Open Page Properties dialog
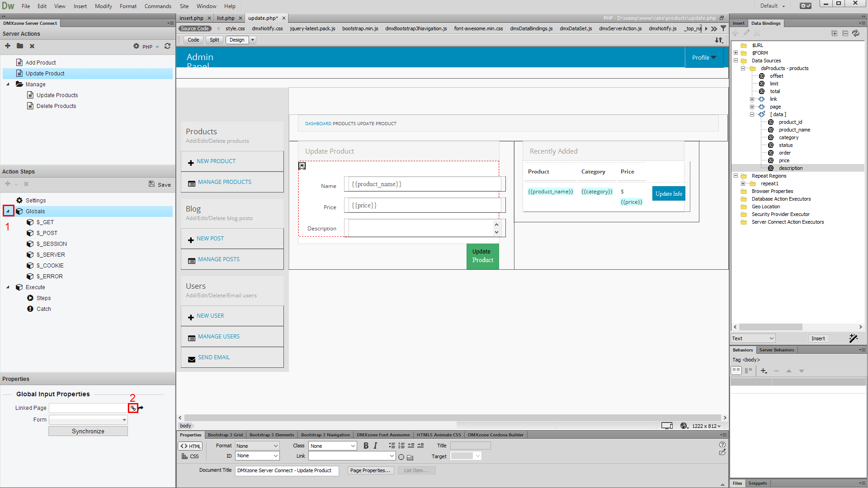This screenshot has width=868, height=488. click(370, 470)
